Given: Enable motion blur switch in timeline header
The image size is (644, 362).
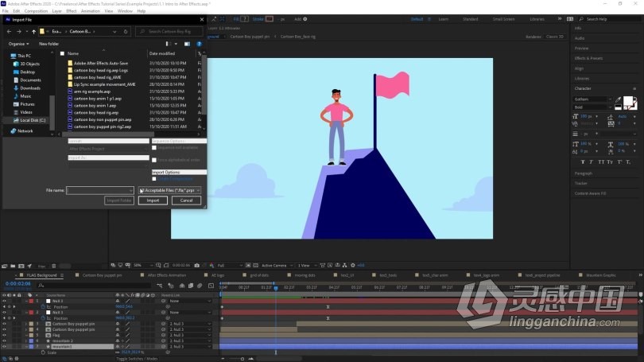Looking at the screenshot, I should point(200,286).
